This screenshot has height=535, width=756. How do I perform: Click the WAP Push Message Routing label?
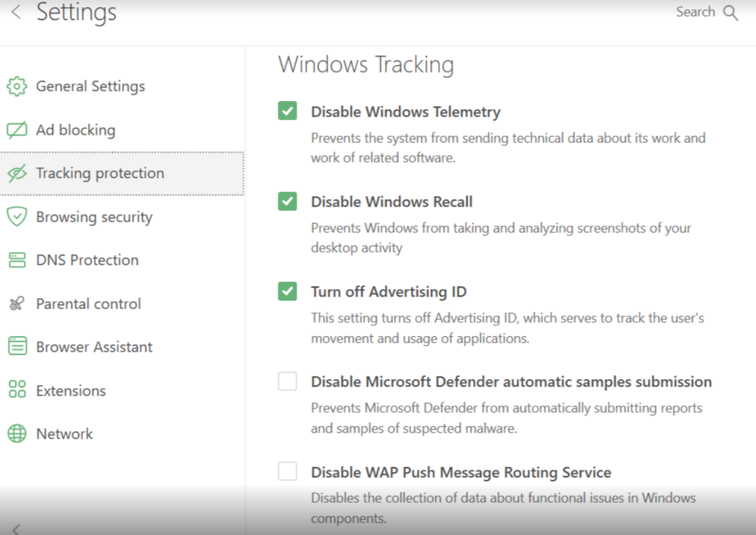pyautogui.click(x=461, y=472)
